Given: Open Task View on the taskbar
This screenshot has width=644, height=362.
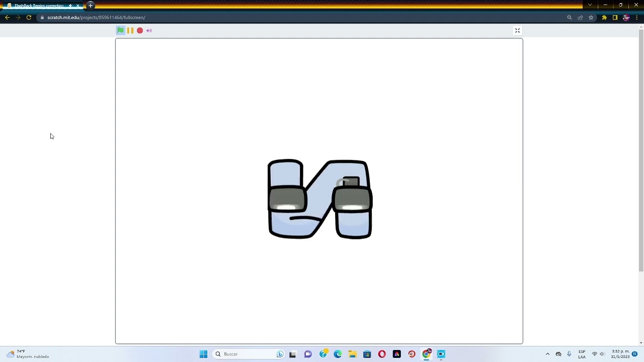Looking at the screenshot, I should click(x=293, y=354).
